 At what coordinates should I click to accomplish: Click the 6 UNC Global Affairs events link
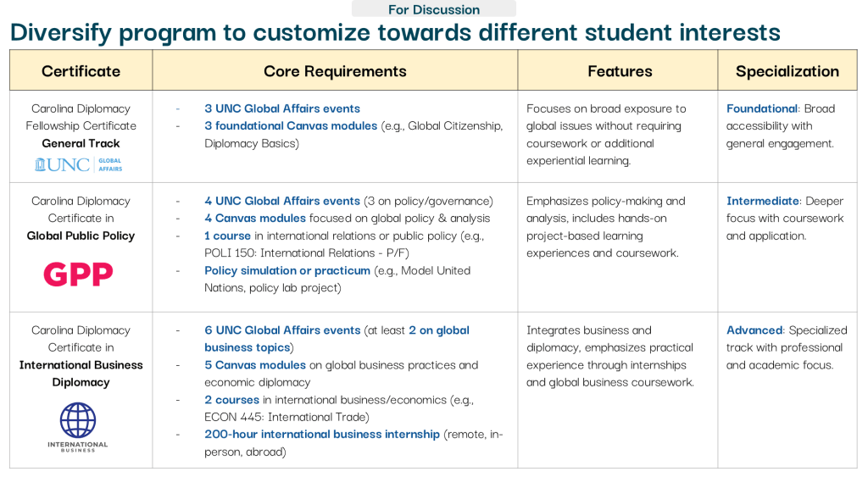click(x=281, y=330)
